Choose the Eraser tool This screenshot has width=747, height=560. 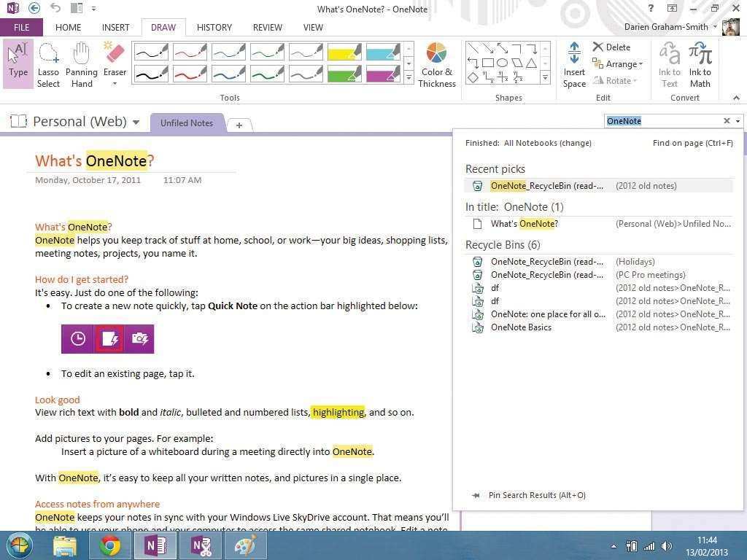(x=115, y=64)
